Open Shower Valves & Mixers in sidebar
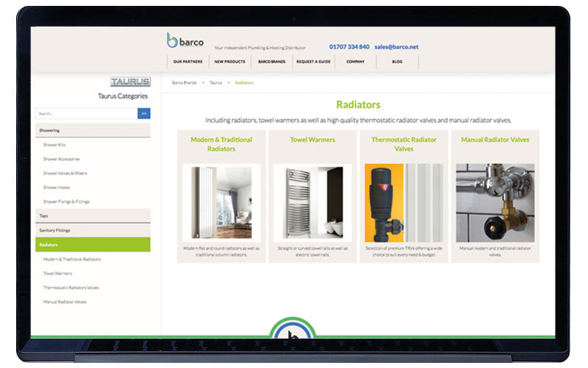The height and width of the screenshot is (368, 588). click(65, 173)
